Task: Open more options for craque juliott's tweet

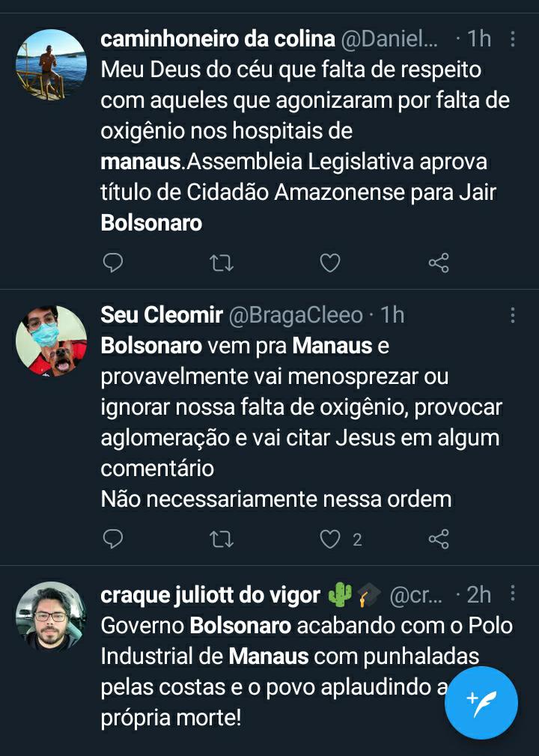Action: coord(513,594)
